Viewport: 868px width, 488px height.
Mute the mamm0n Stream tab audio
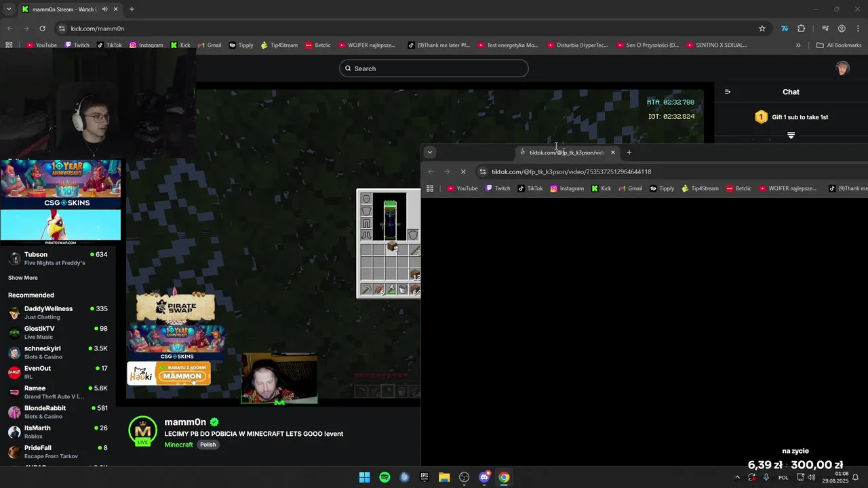point(104,9)
